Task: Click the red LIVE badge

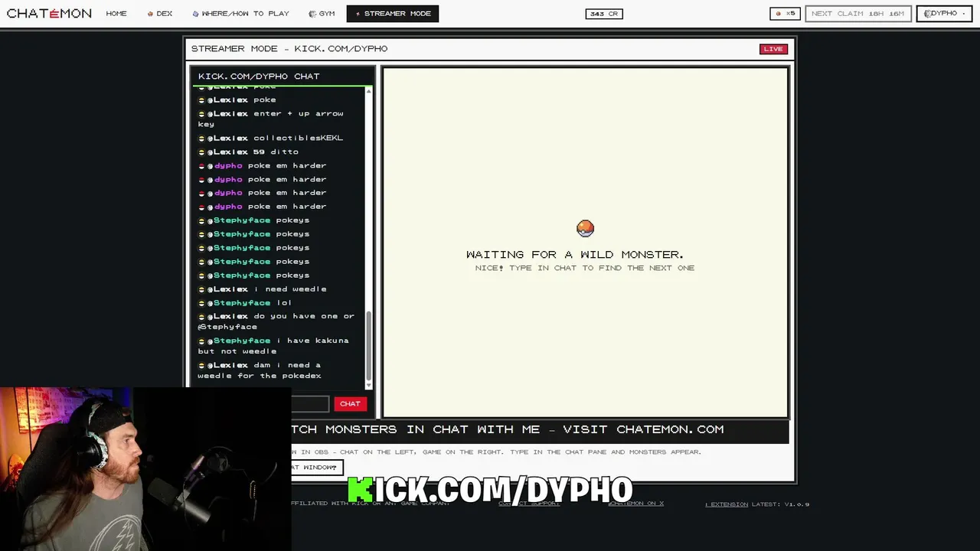Action: coord(773,49)
